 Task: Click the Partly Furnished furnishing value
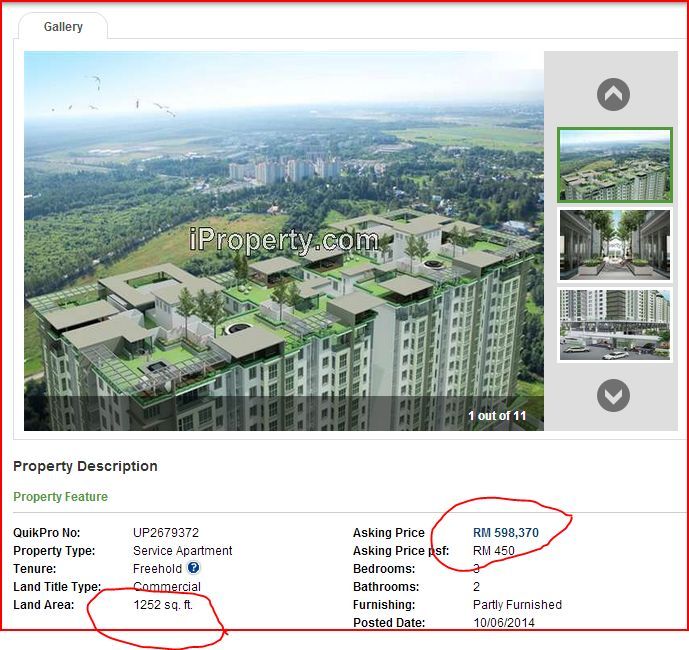[x=517, y=605]
